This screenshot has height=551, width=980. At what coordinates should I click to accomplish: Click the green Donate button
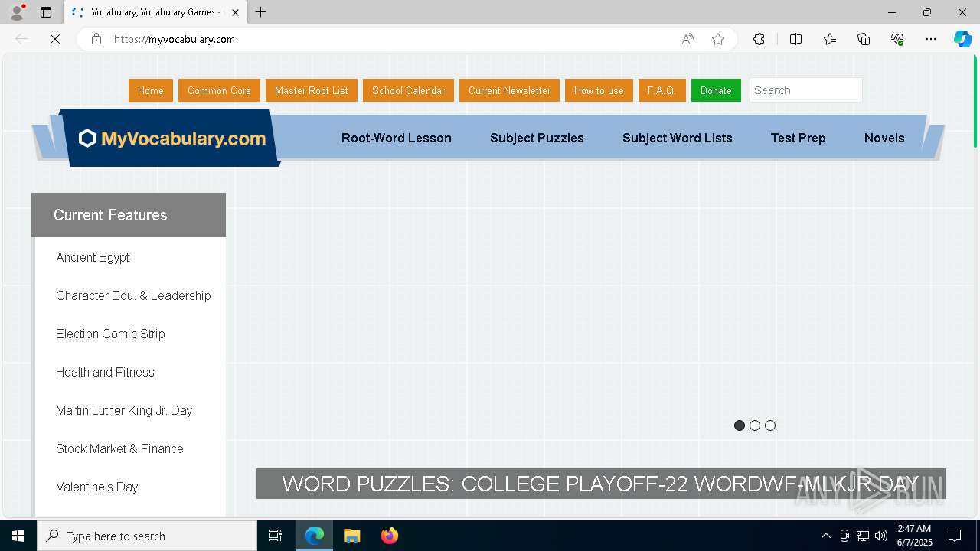click(x=716, y=90)
